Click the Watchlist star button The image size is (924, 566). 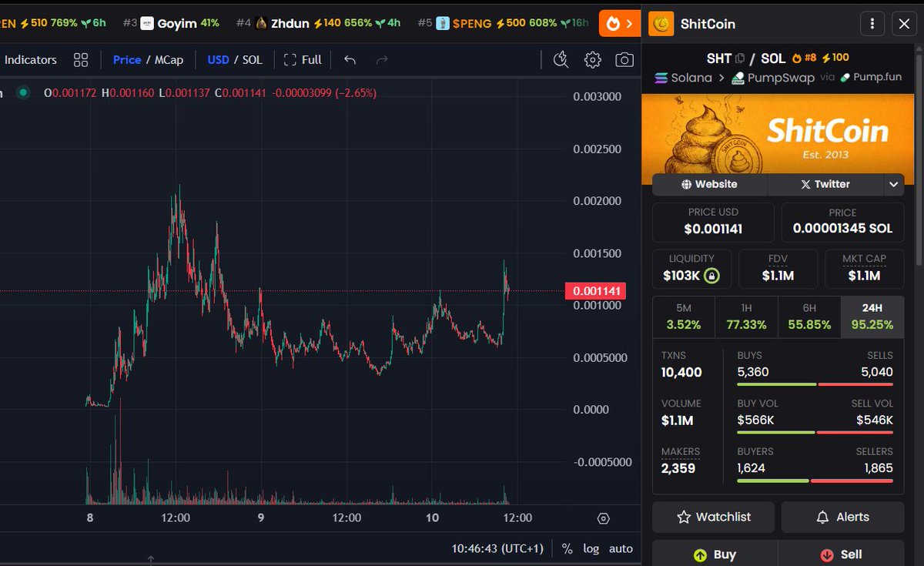point(713,517)
